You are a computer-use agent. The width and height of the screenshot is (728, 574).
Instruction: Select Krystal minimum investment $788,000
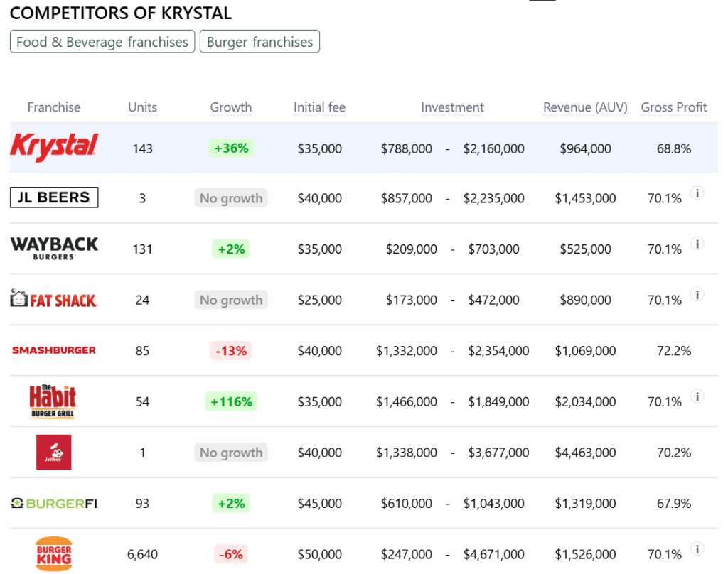406,148
